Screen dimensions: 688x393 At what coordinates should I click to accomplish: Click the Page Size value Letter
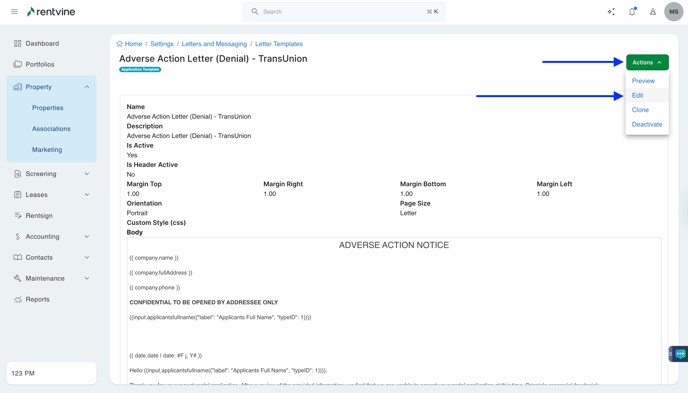408,213
